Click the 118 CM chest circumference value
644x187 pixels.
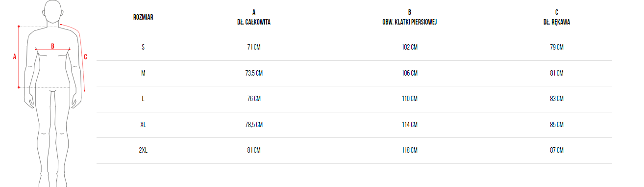410,150
